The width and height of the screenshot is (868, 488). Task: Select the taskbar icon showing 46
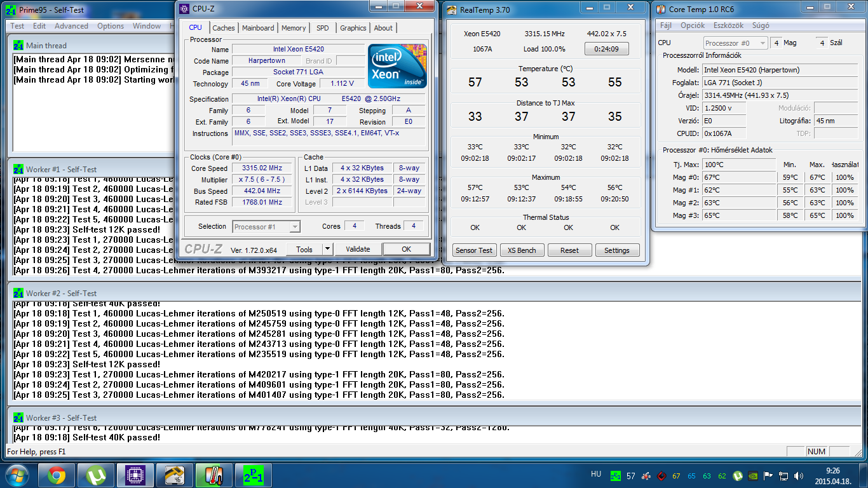point(174,475)
